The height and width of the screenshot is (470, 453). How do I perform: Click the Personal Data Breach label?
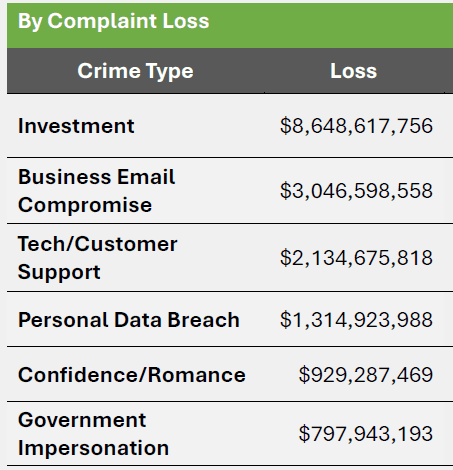coord(129,320)
